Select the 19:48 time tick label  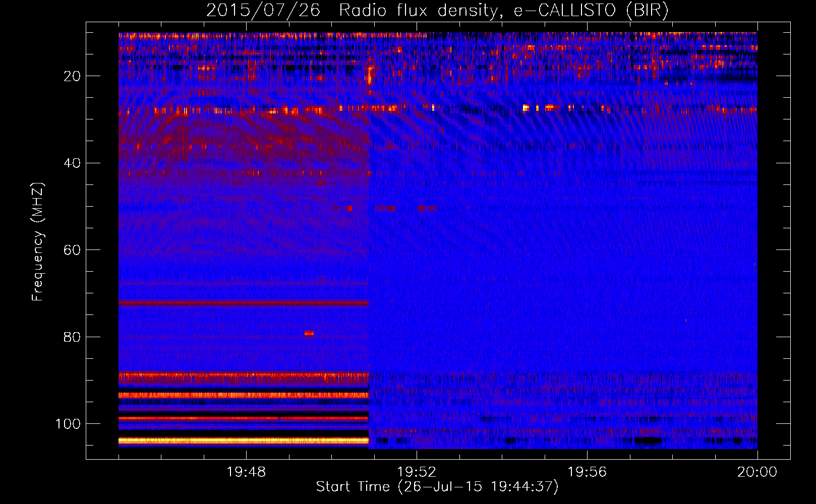pos(246,472)
